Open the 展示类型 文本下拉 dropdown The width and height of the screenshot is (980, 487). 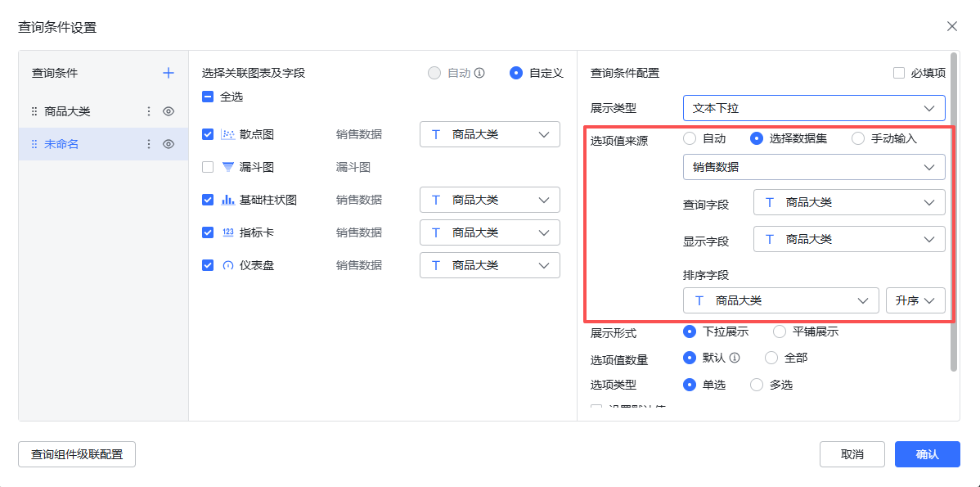[x=814, y=108]
